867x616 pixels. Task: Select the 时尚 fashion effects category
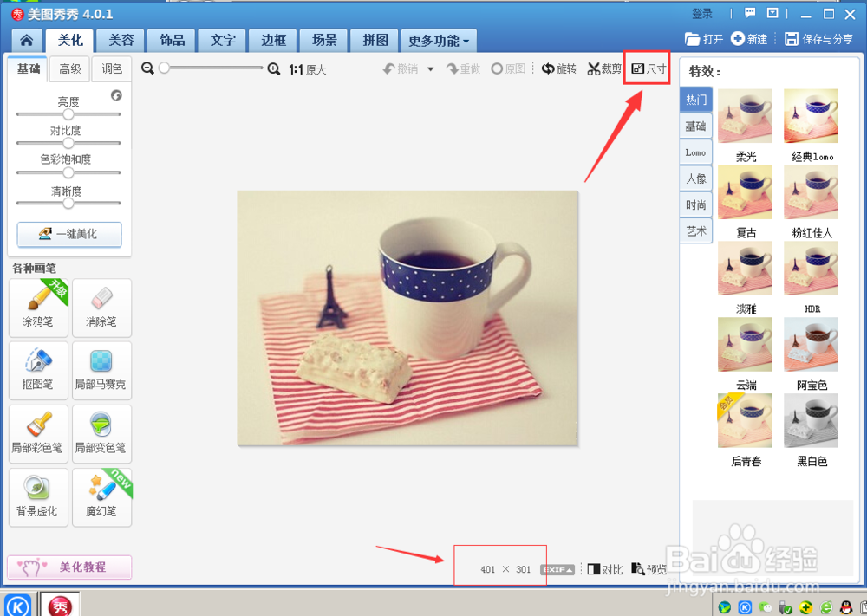tap(695, 205)
